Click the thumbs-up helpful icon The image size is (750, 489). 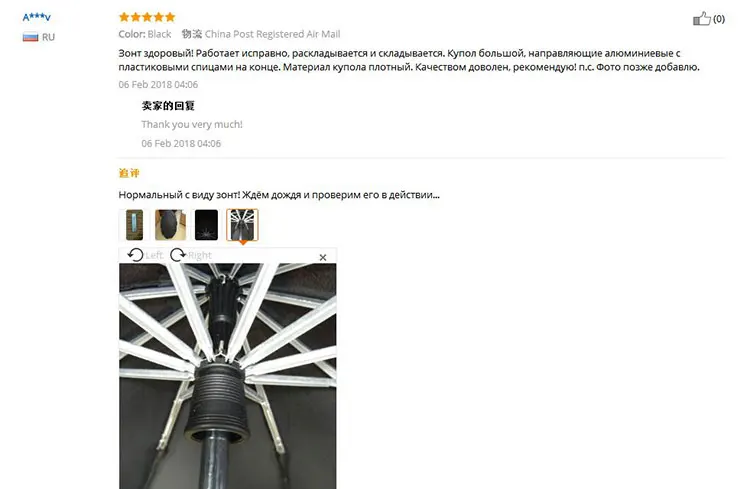click(x=702, y=19)
